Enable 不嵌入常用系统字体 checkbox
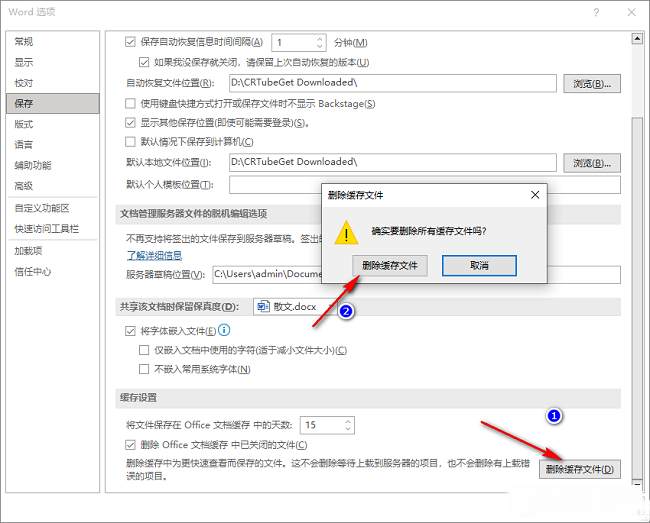This screenshot has height=523, width=650. click(144, 369)
